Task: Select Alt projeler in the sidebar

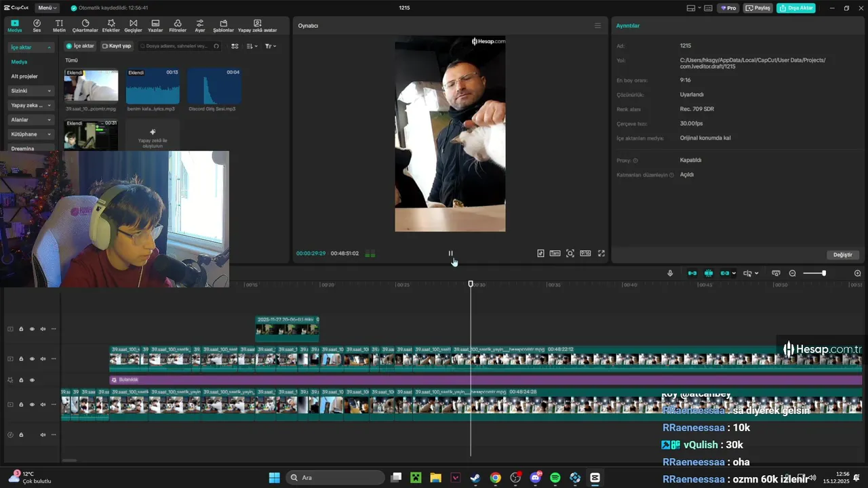Action: (24, 76)
